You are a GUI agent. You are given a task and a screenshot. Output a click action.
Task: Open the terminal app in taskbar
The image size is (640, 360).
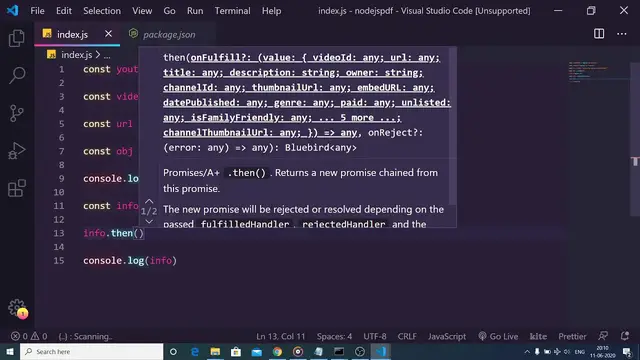coord(339,351)
